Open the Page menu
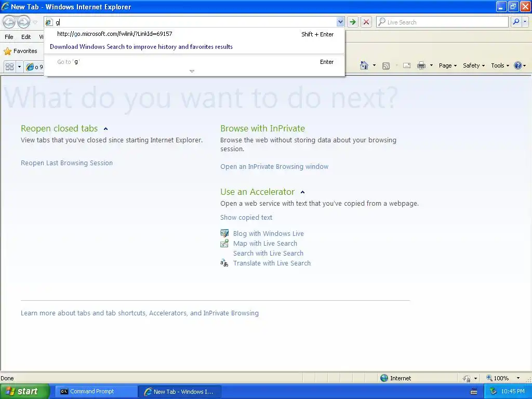The height and width of the screenshot is (399, 532). click(x=447, y=66)
